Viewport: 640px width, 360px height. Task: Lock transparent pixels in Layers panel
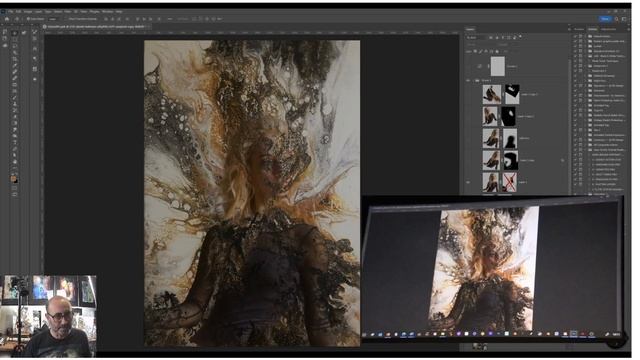tap(475, 51)
